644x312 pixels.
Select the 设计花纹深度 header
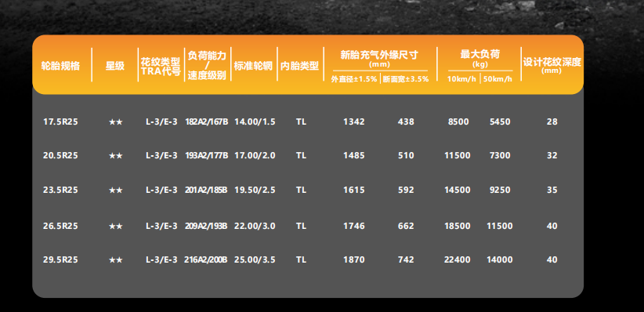[x=552, y=63]
